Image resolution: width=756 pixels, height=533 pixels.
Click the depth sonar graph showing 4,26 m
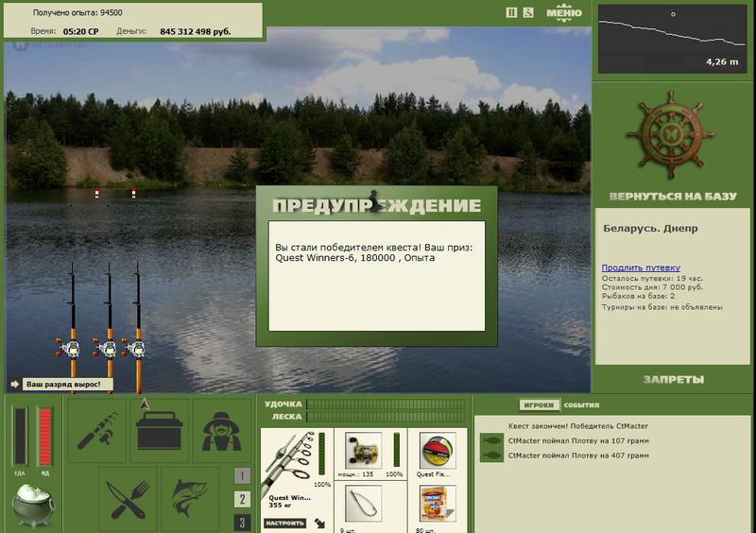point(673,39)
